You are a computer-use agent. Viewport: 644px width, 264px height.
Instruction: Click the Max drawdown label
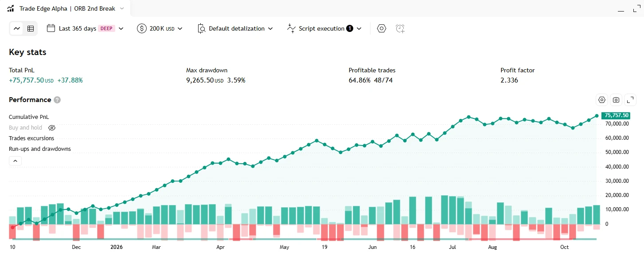coord(207,70)
